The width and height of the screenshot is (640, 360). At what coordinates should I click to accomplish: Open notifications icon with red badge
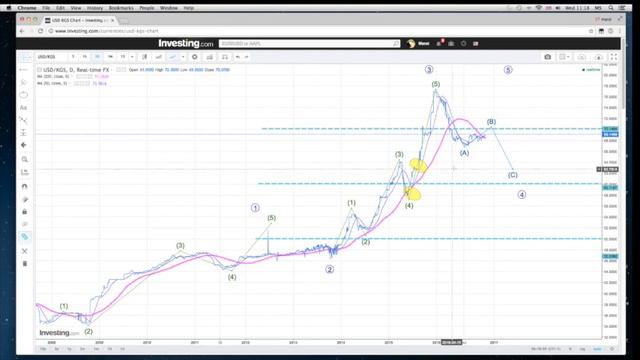[440, 43]
